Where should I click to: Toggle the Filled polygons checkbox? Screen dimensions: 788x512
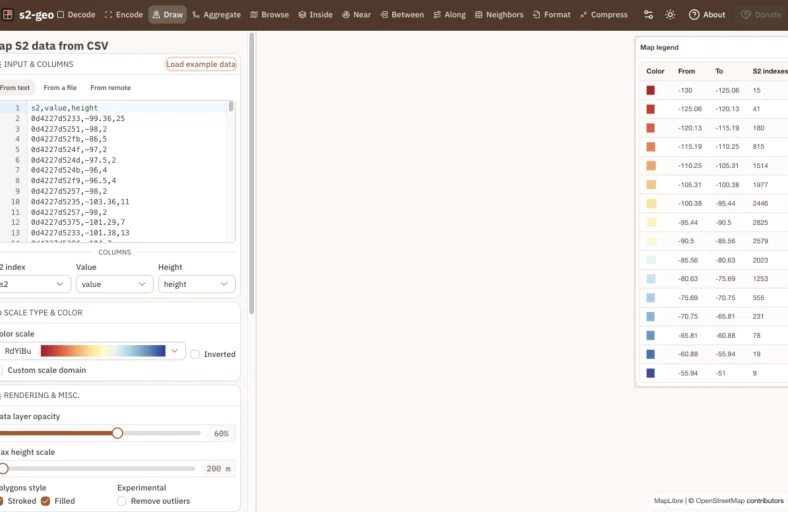click(45, 501)
